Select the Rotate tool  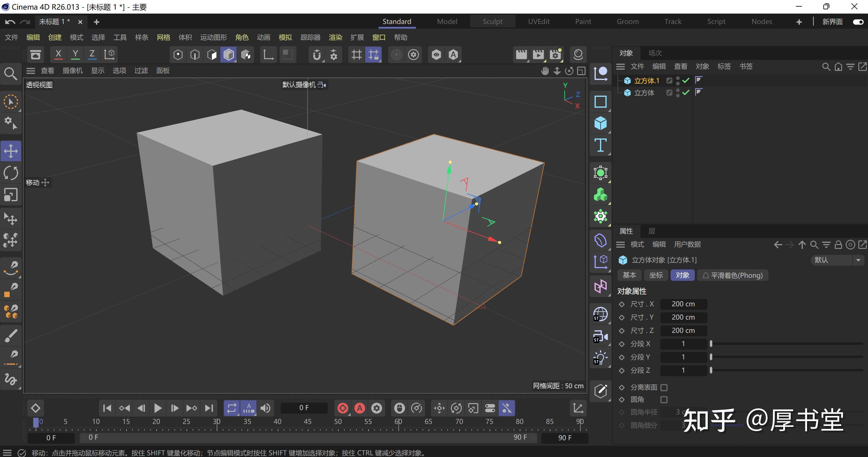pyautogui.click(x=11, y=173)
